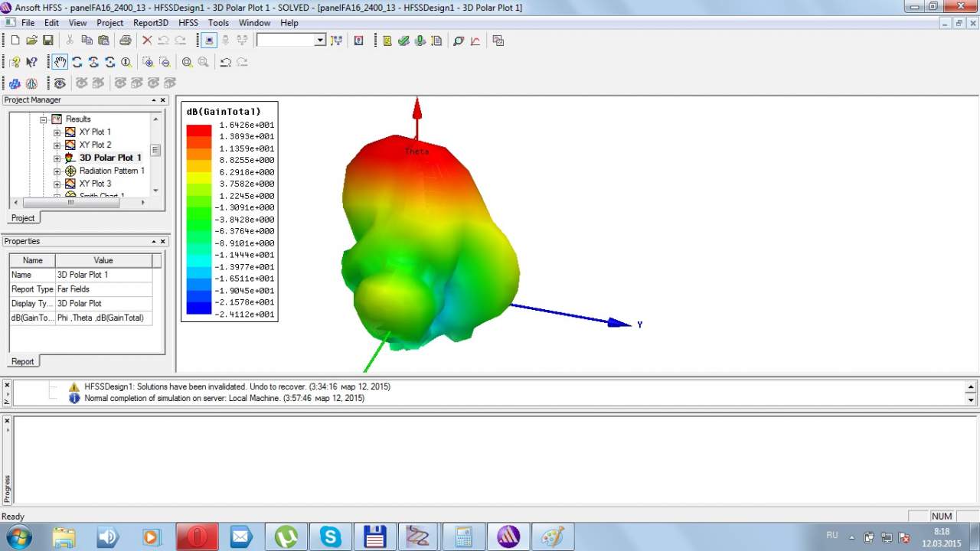Open the HFSS menu
The image size is (980, 551).
click(x=188, y=23)
